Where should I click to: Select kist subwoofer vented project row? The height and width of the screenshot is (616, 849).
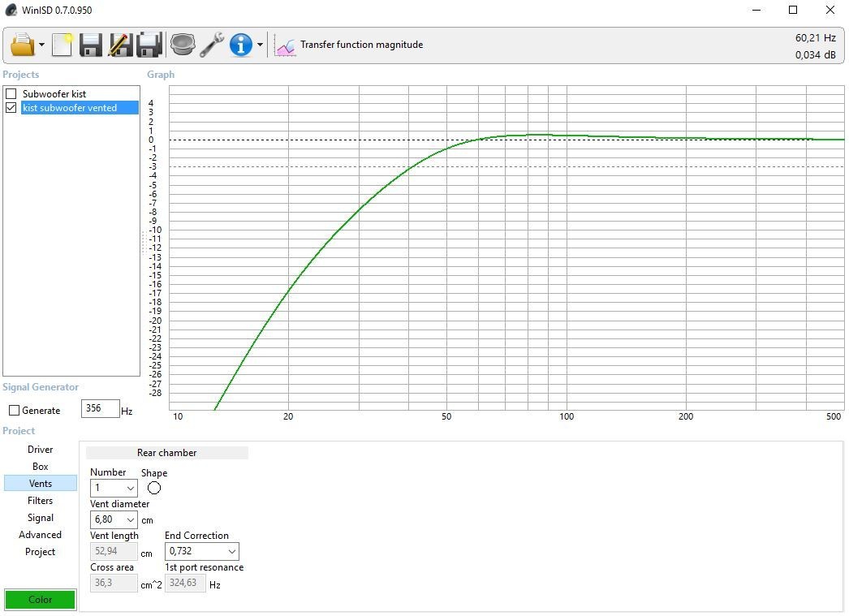[80, 108]
